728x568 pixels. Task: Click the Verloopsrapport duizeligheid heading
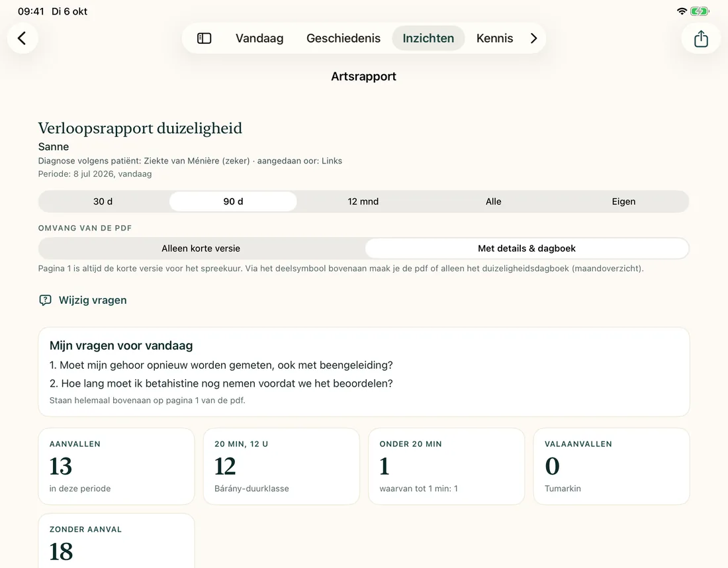pyautogui.click(x=140, y=128)
